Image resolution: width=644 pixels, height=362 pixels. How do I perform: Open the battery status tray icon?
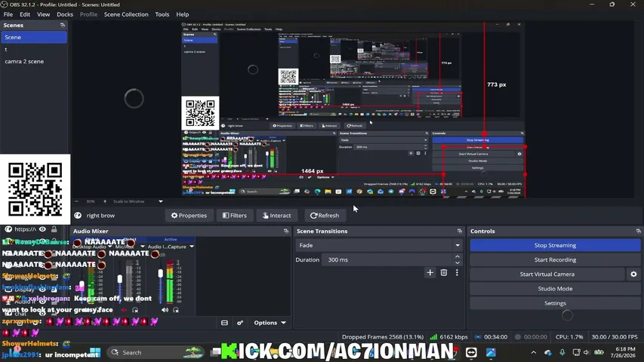click(599, 352)
